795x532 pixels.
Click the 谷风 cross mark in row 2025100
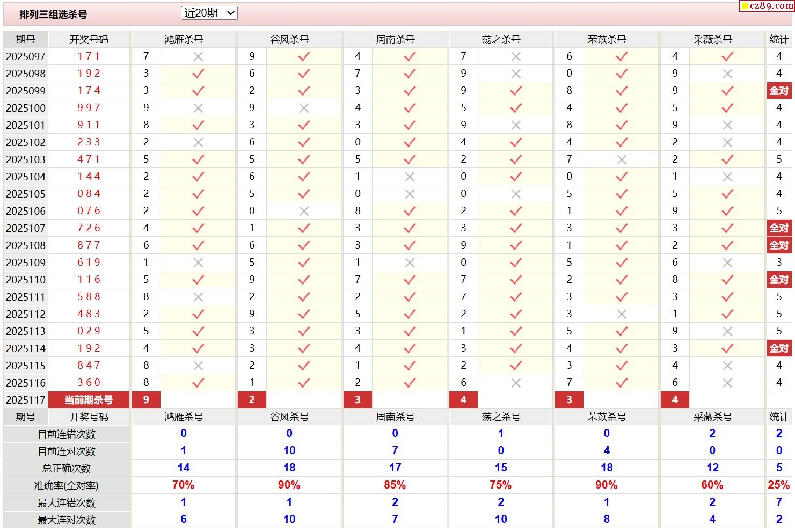tap(304, 108)
